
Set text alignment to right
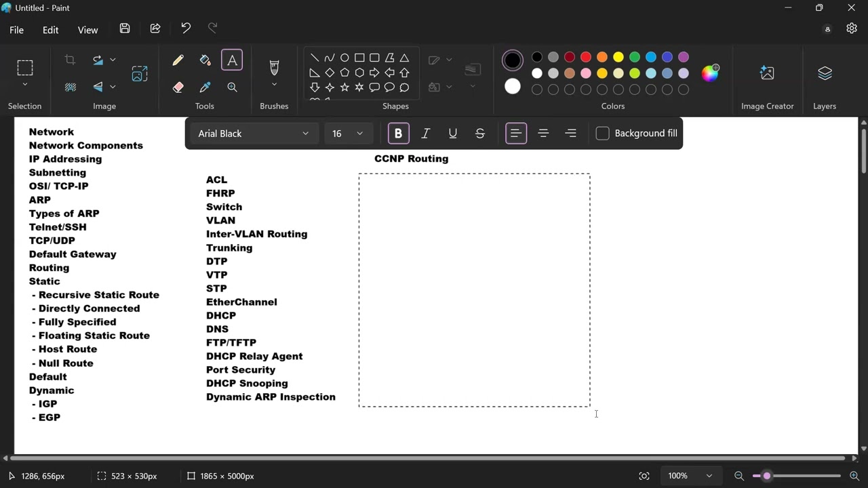click(x=571, y=134)
